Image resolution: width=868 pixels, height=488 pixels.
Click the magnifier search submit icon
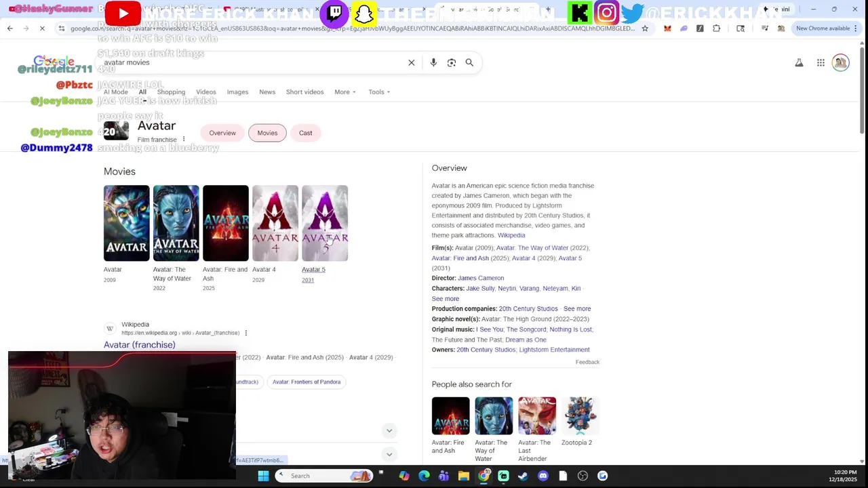point(469,62)
